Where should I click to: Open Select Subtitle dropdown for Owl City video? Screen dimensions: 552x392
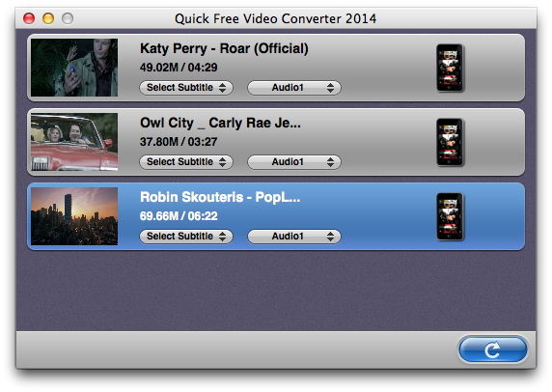(x=186, y=161)
